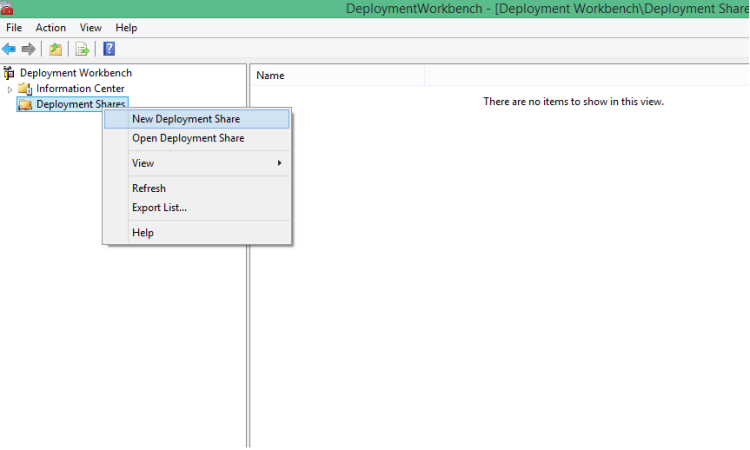This screenshot has height=450, width=750.
Task: Expand the Information Center tree node
Action: tap(10, 89)
